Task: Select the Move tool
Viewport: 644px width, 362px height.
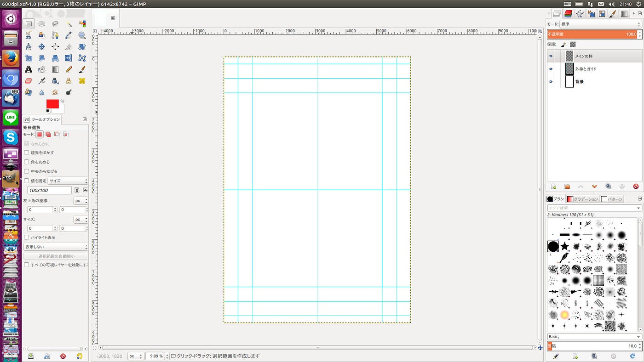Action: 42,46
